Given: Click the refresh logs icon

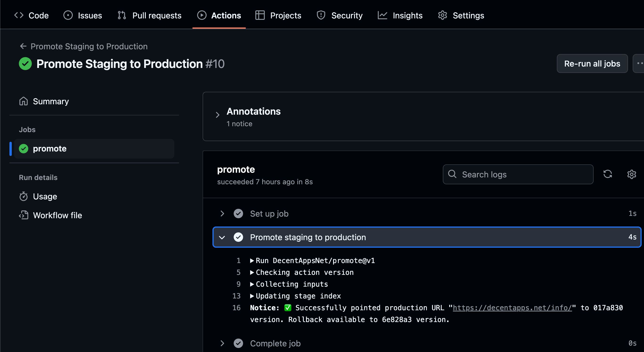Looking at the screenshot, I should pos(607,174).
